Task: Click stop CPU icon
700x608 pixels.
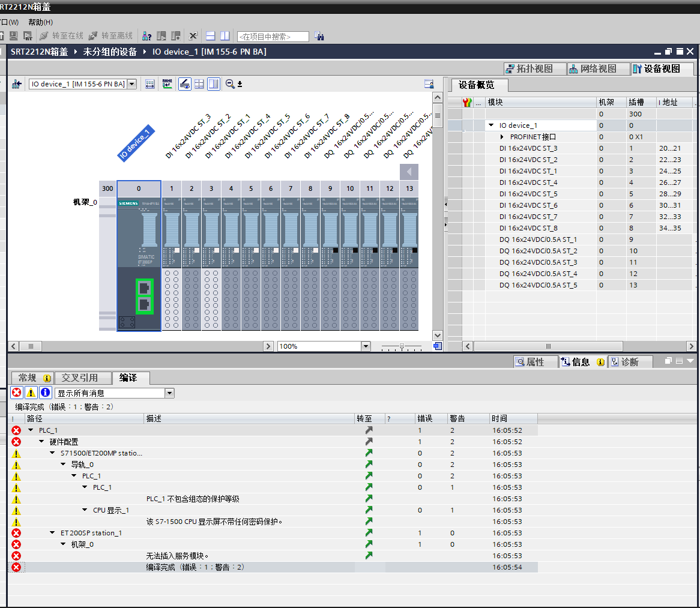Action: tap(176, 36)
